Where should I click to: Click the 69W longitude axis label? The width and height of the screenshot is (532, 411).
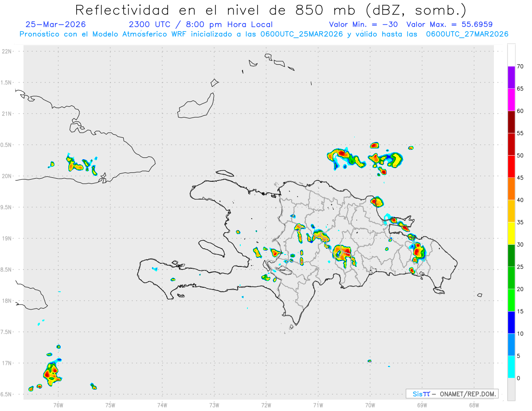422,405
